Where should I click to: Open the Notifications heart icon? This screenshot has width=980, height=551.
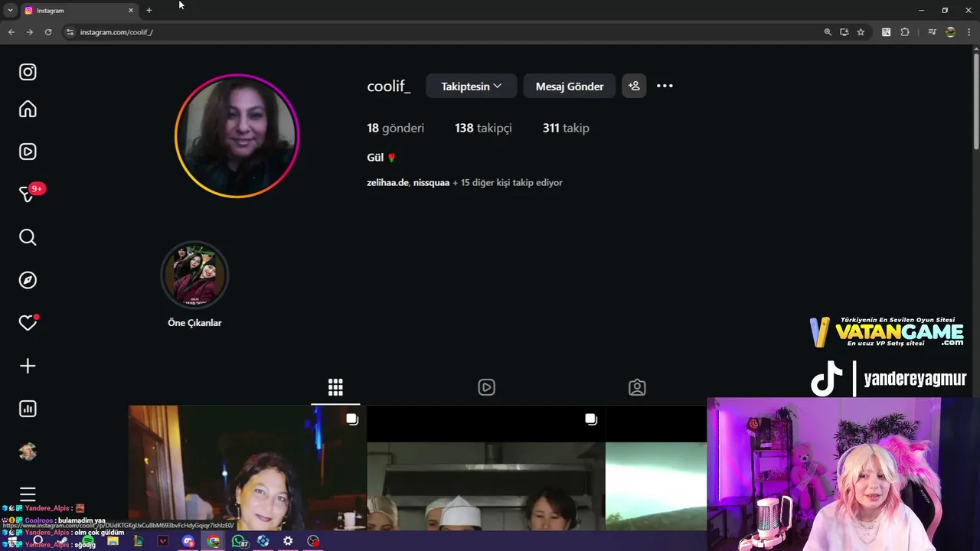point(28,323)
